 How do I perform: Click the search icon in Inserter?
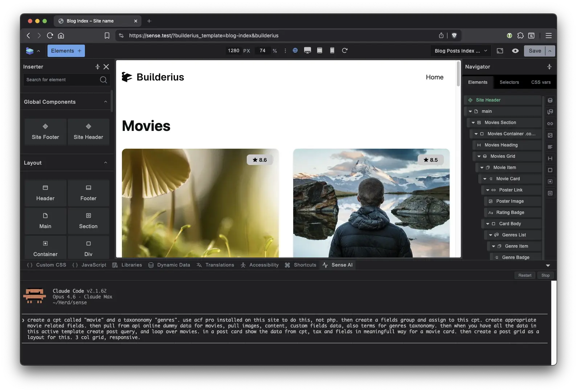point(103,80)
